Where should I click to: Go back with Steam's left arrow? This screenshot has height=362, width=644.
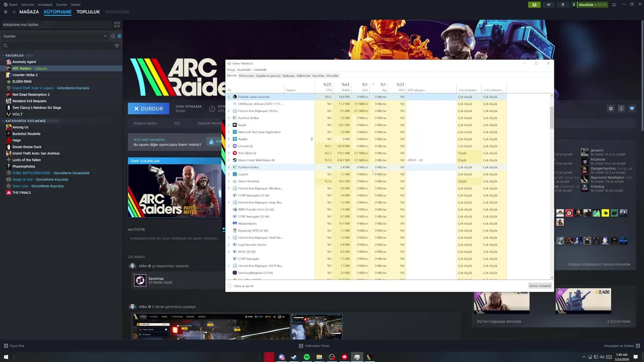[6, 12]
